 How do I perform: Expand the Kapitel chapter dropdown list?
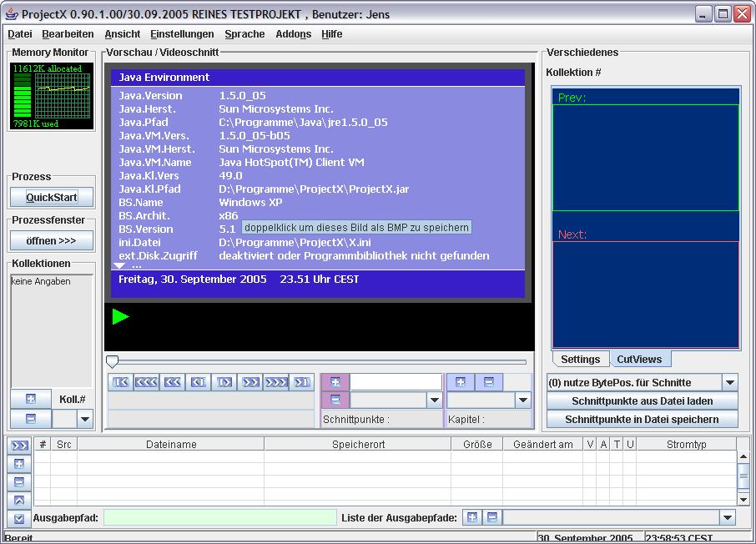coord(522,400)
